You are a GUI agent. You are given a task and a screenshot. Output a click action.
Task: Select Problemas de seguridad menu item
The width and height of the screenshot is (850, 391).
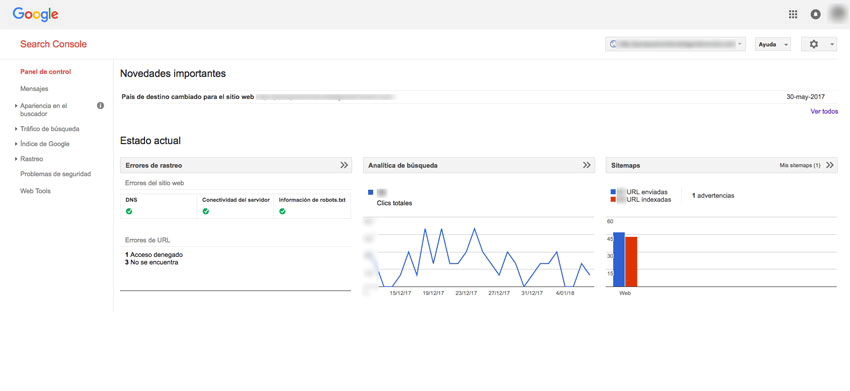point(55,174)
